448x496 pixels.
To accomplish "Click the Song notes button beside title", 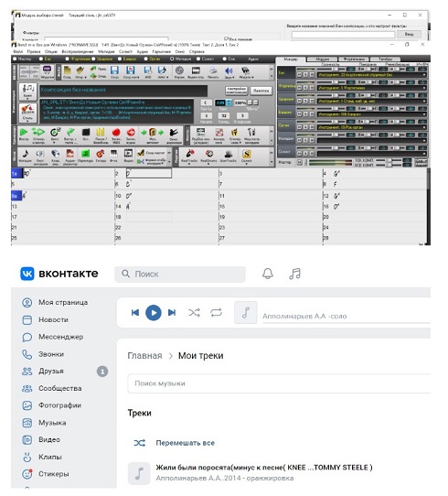I will (27, 91).
